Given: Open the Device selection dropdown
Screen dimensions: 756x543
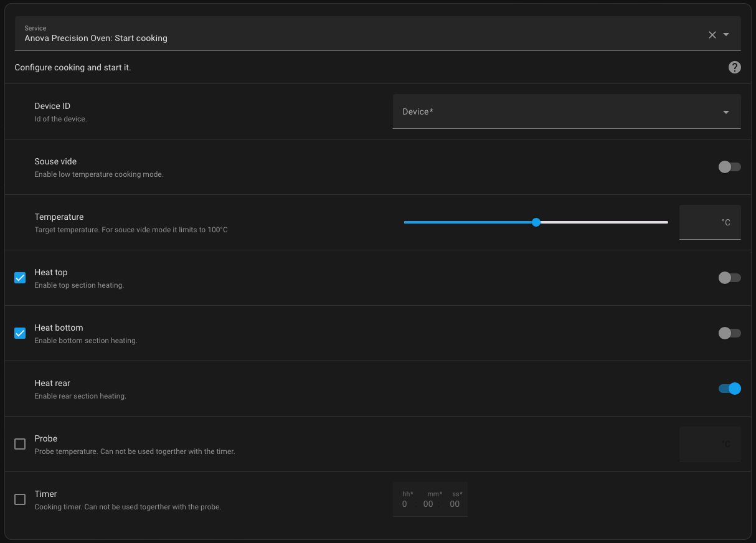Looking at the screenshot, I should [x=567, y=111].
